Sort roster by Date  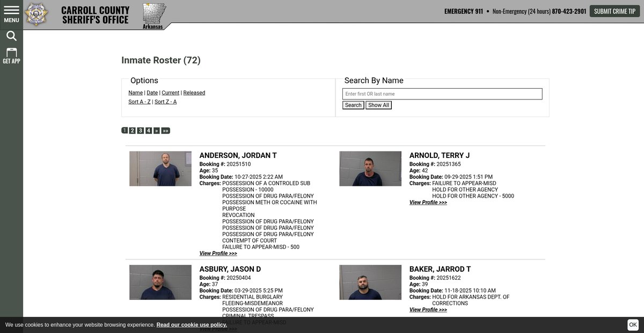[x=152, y=93]
